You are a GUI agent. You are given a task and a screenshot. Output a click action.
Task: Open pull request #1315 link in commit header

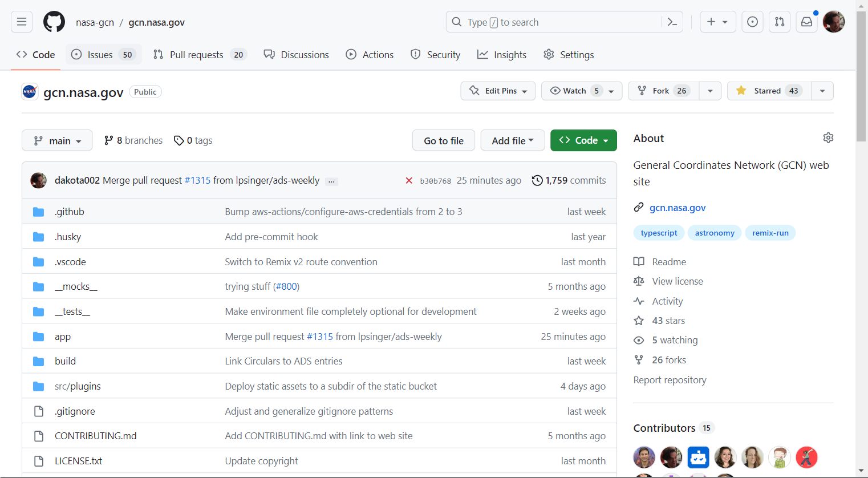click(x=197, y=180)
